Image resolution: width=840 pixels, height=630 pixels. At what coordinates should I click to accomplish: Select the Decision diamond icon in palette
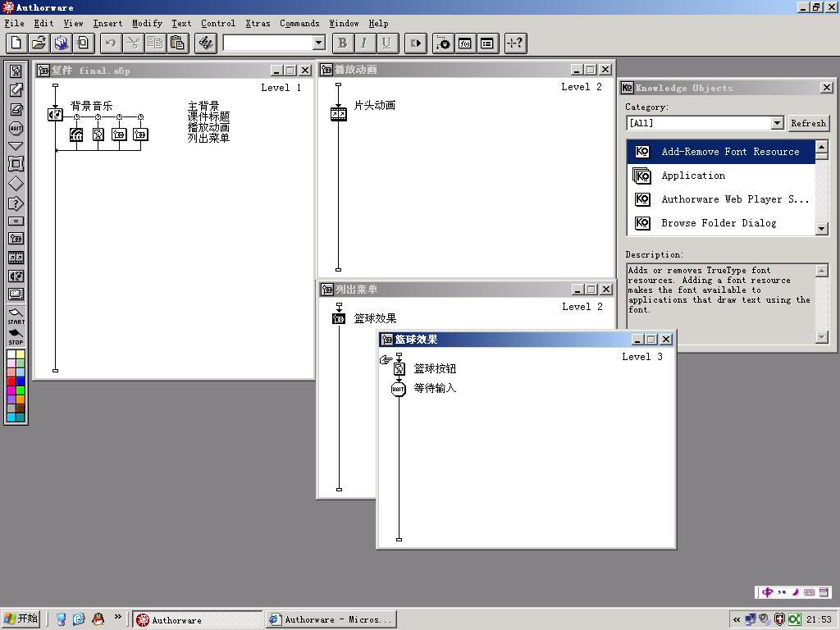coord(16,183)
